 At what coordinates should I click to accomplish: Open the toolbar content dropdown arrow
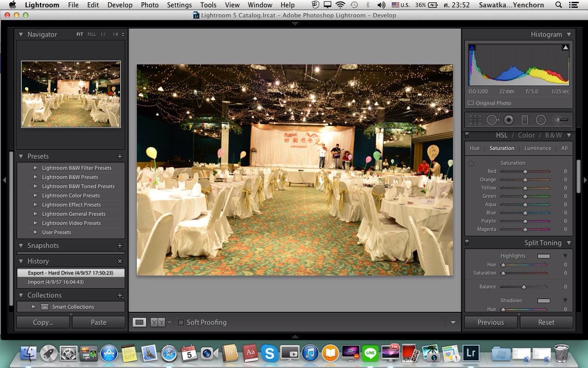pos(453,322)
